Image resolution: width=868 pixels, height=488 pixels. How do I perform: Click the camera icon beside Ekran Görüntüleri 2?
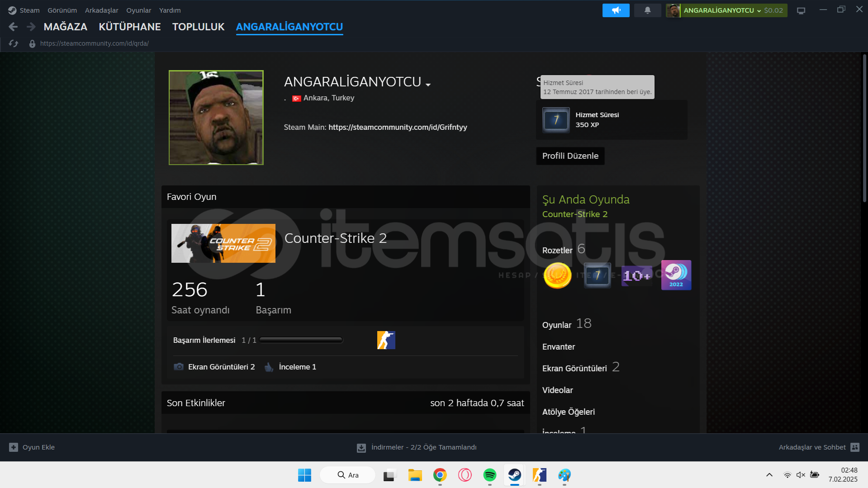[x=179, y=367]
